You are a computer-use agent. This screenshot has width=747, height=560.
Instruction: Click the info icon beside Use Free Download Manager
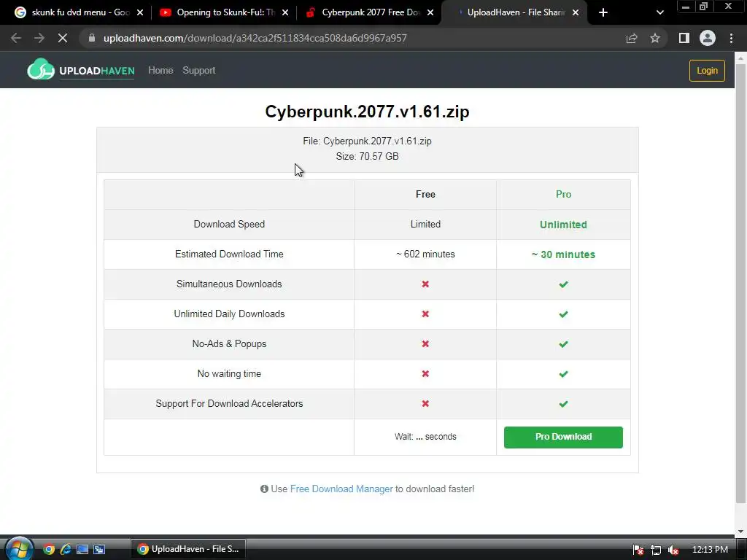[264, 489]
